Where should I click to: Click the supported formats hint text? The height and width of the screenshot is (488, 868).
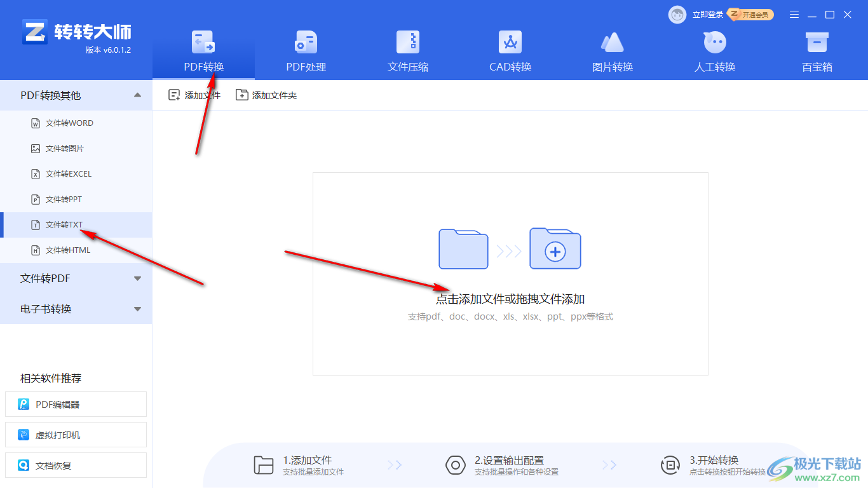[x=510, y=316]
